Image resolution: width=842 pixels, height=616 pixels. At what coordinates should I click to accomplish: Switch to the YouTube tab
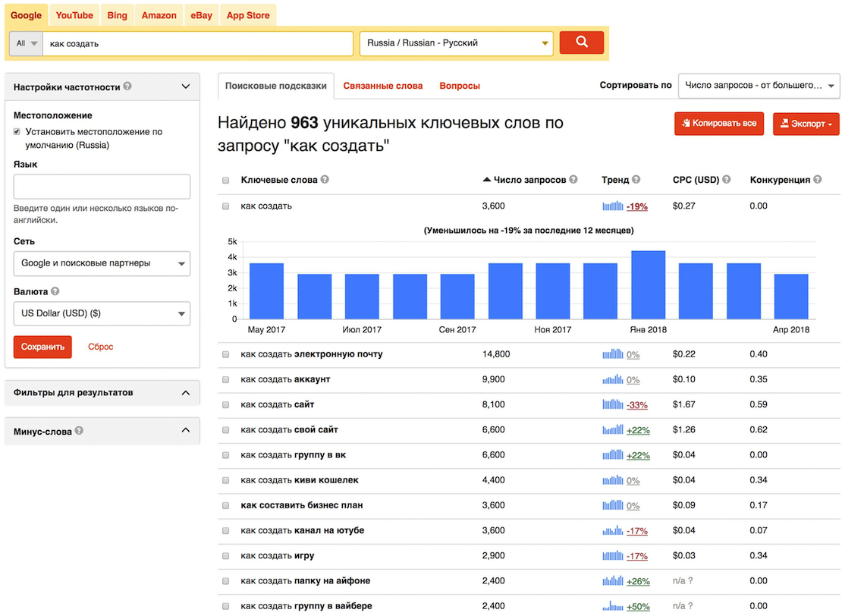click(74, 14)
